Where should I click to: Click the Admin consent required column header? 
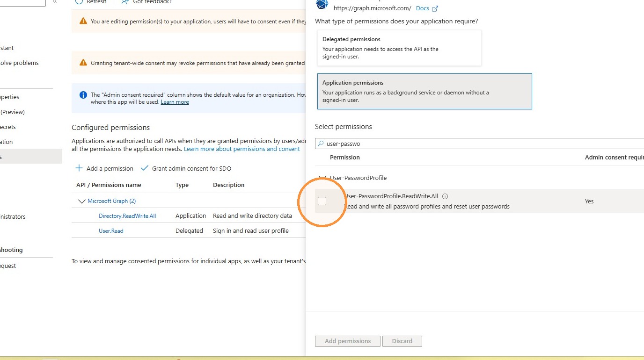coord(614,158)
